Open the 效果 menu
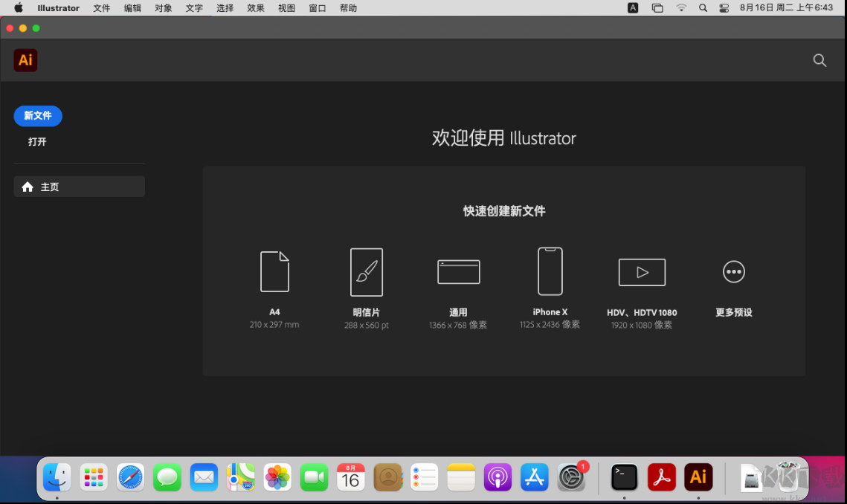The height and width of the screenshot is (504, 847). 255,8
